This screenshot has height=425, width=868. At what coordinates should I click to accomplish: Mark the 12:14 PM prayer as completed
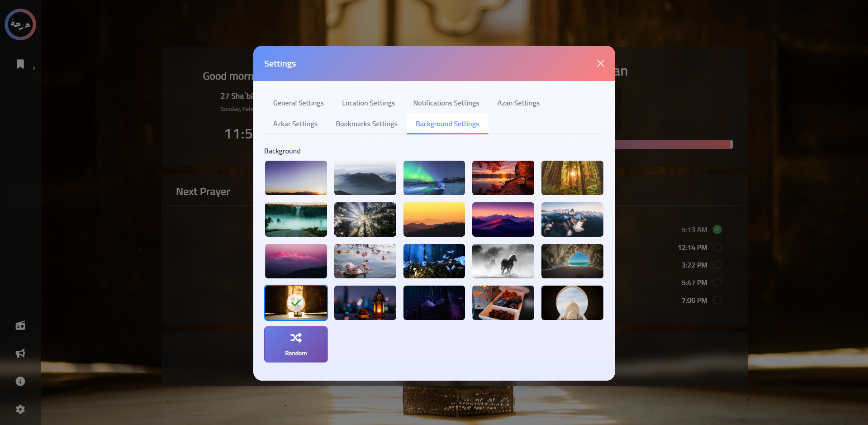[x=717, y=247]
